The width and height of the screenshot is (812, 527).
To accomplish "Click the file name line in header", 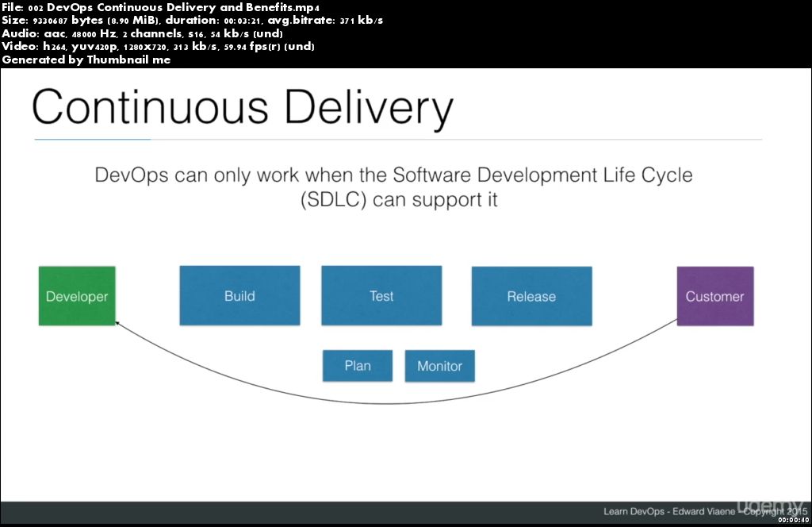I will click(x=160, y=7).
